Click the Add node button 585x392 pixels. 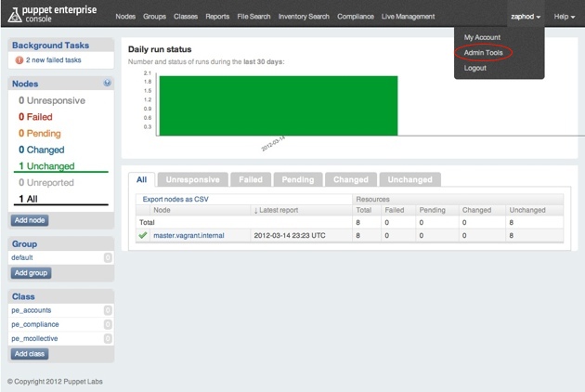(30, 220)
